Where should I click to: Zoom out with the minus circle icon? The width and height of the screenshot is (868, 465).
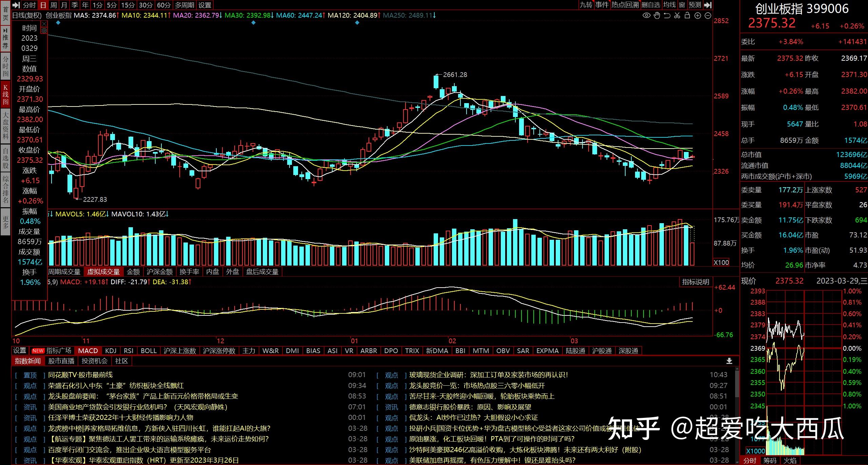708,16
